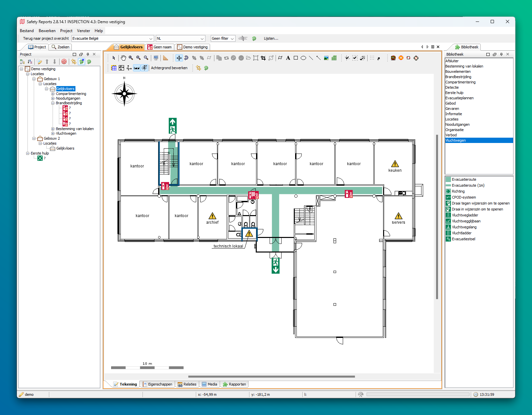Image resolution: width=532 pixels, height=415 pixels.
Task: Select the crop tool in the toolbar
Action: [263, 58]
